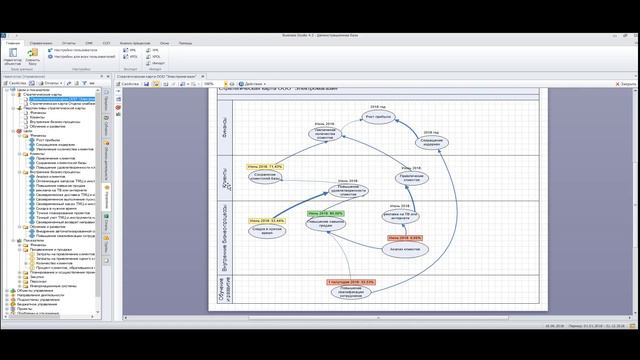
Task: Click Properties in the navigator toolbar
Action: pos(15,83)
